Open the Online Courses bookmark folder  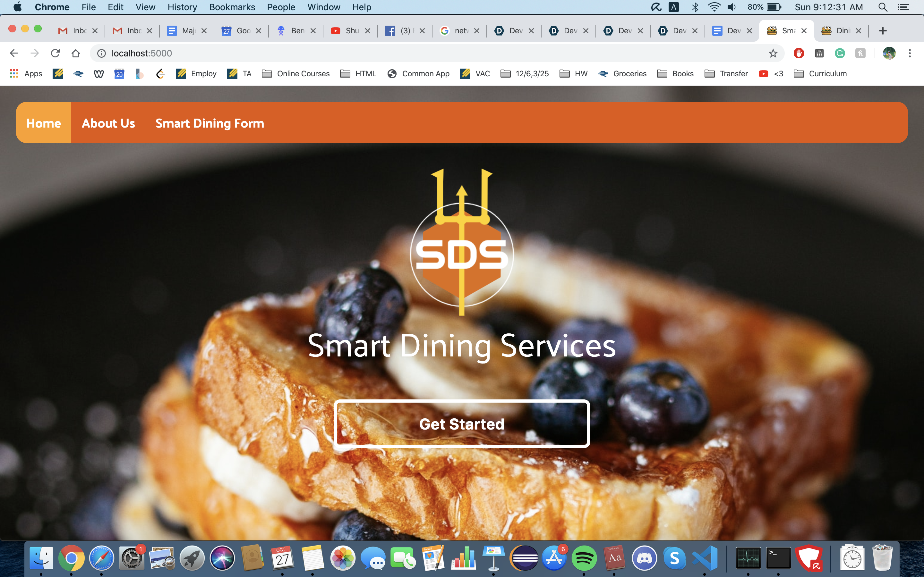(x=296, y=74)
